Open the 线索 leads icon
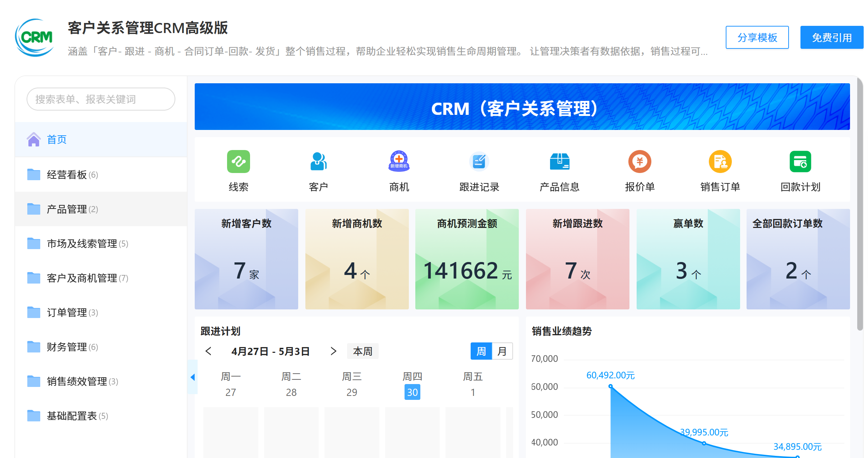This screenshot has width=868, height=458. (239, 162)
